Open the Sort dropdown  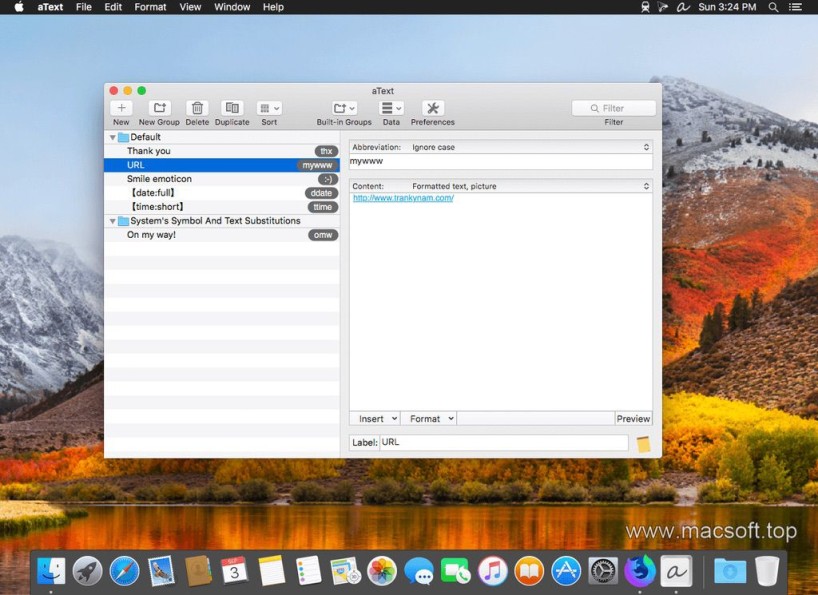(x=269, y=108)
